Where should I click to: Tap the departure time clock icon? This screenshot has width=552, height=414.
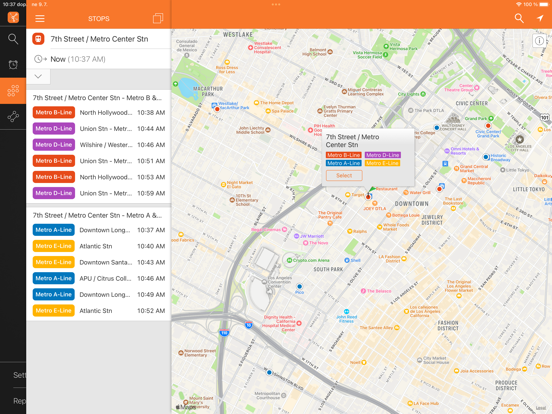point(40,59)
